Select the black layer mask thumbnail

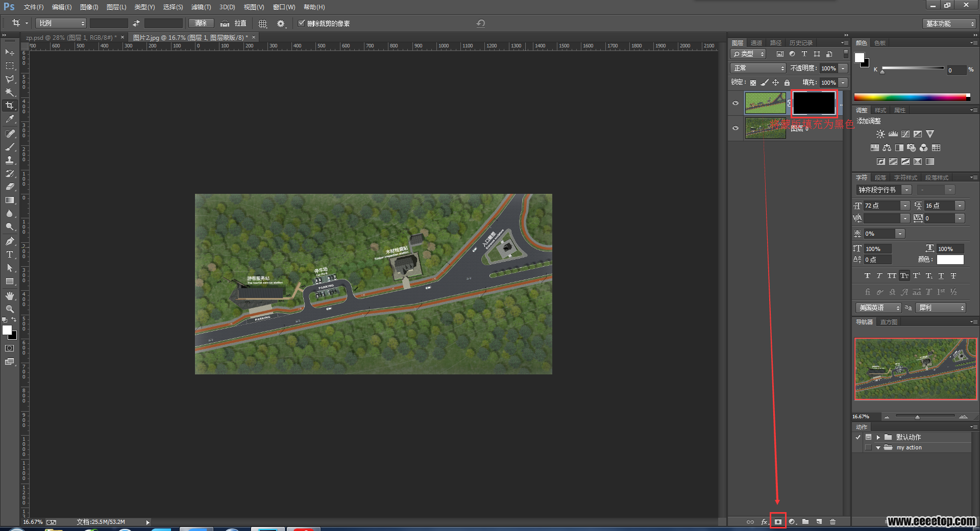coord(814,103)
